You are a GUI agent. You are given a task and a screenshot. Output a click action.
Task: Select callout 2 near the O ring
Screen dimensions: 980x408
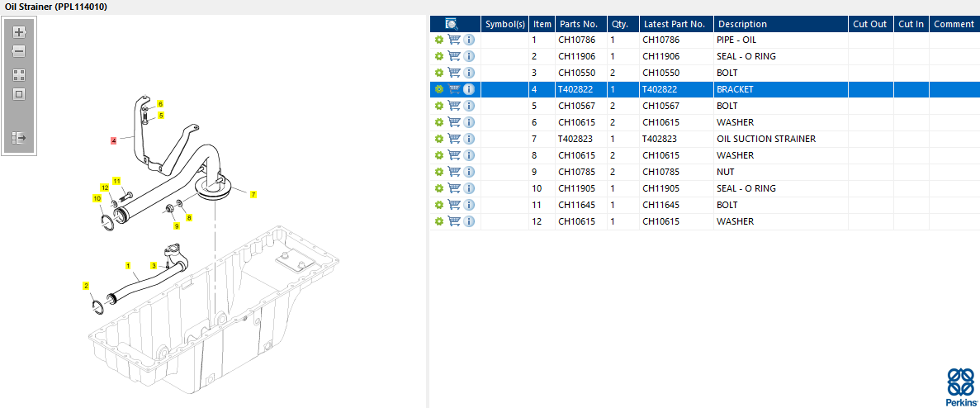(86, 286)
